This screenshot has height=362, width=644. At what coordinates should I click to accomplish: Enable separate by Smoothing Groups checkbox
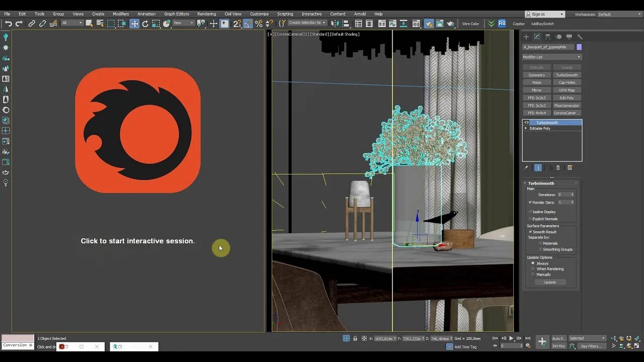[x=540, y=249]
